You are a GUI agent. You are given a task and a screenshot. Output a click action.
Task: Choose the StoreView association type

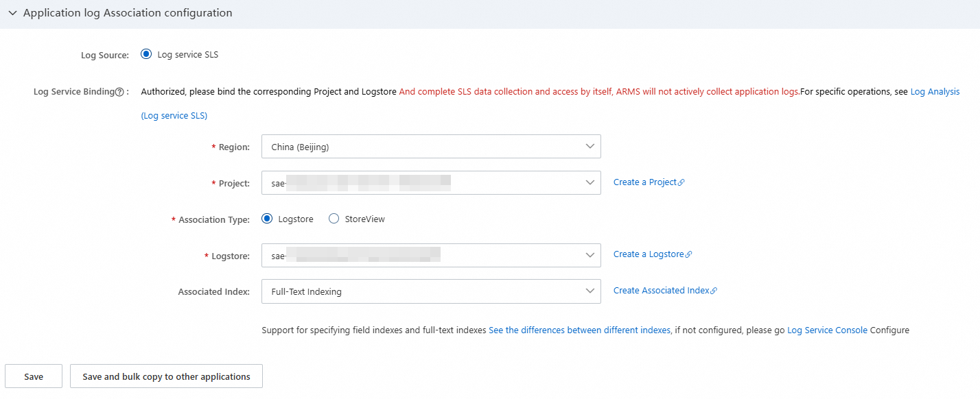tap(334, 219)
